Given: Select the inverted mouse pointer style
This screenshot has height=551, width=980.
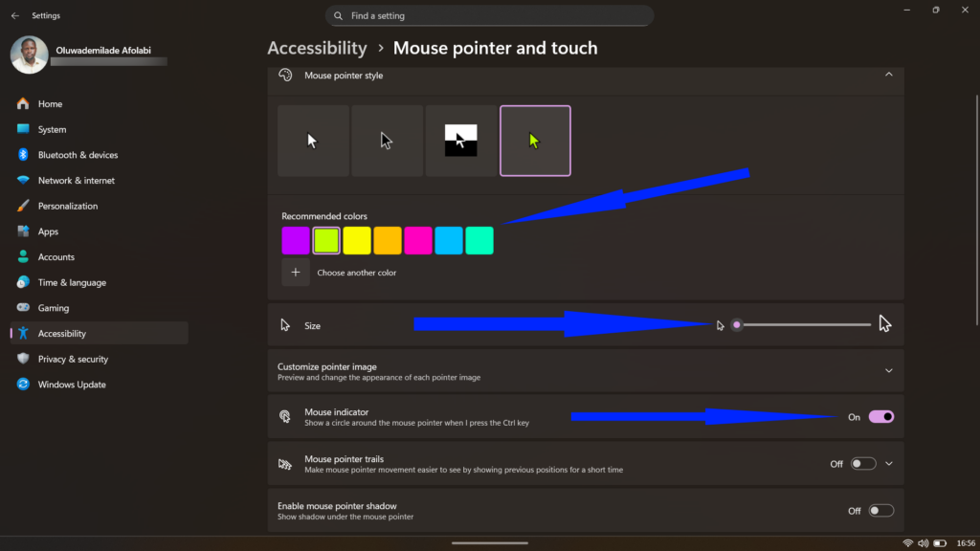Looking at the screenshot, I should (x=461, y=141).
